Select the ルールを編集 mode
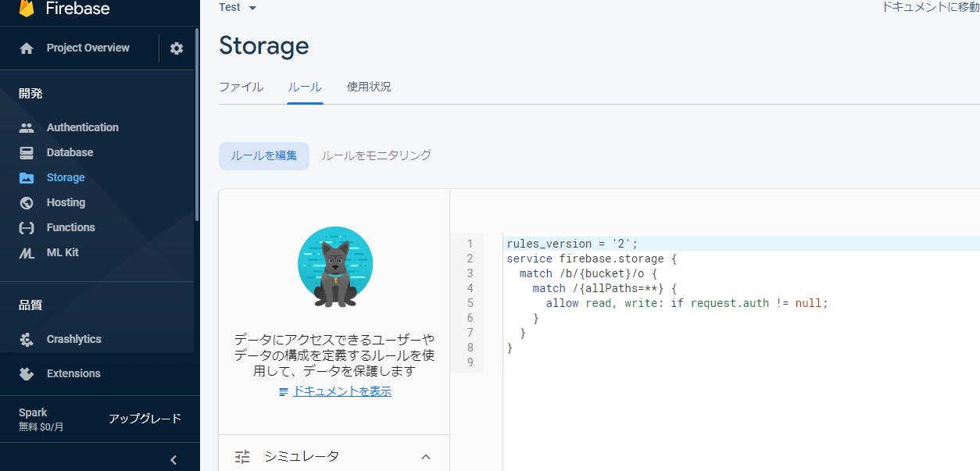This screenshot has width=980, height=471. [263, 155]
